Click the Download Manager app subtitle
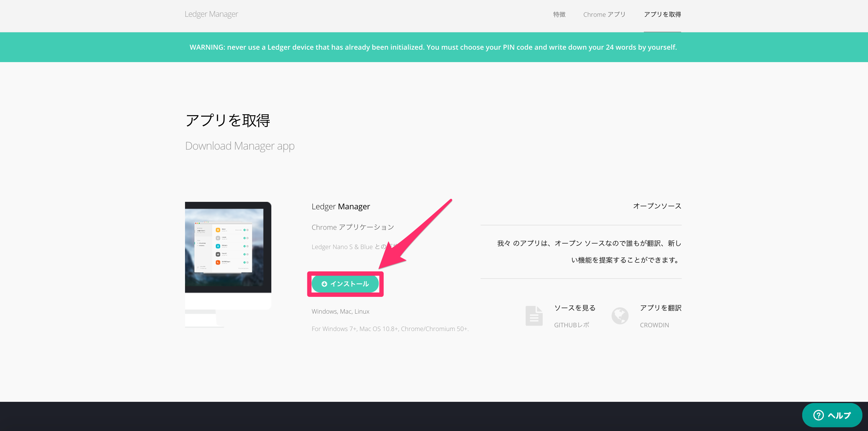This screenshot has width=868, height=431. coord(240,146)
